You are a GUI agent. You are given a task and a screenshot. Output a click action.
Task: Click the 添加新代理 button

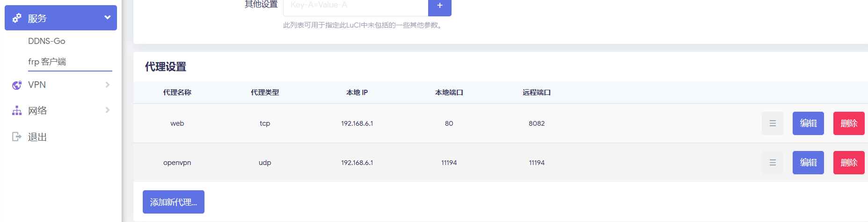[x=173, y=202]
